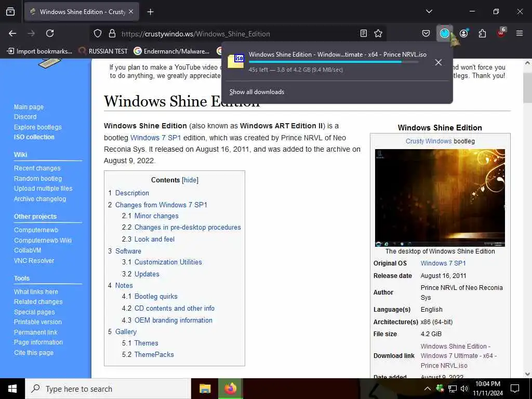Open the Extensions puzzle icon

click(x=482, y=33)
